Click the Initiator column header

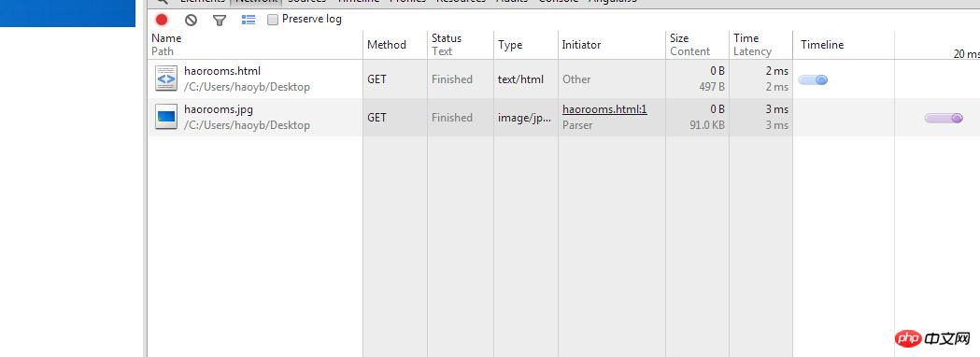pos(581,44)
